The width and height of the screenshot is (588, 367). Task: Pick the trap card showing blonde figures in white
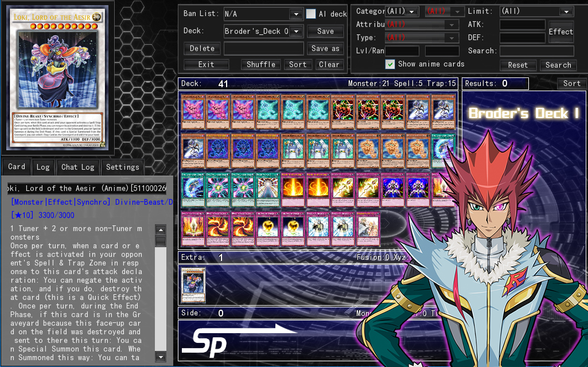(x=368, y=229)
